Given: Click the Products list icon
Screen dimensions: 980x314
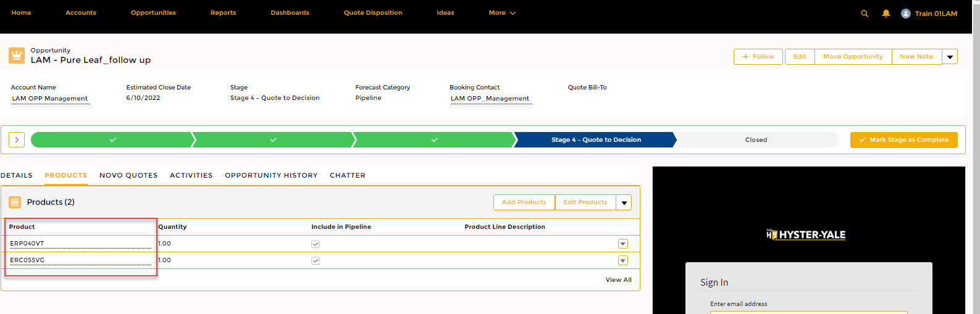Looking at the screenshot, I should click(15, 202).
